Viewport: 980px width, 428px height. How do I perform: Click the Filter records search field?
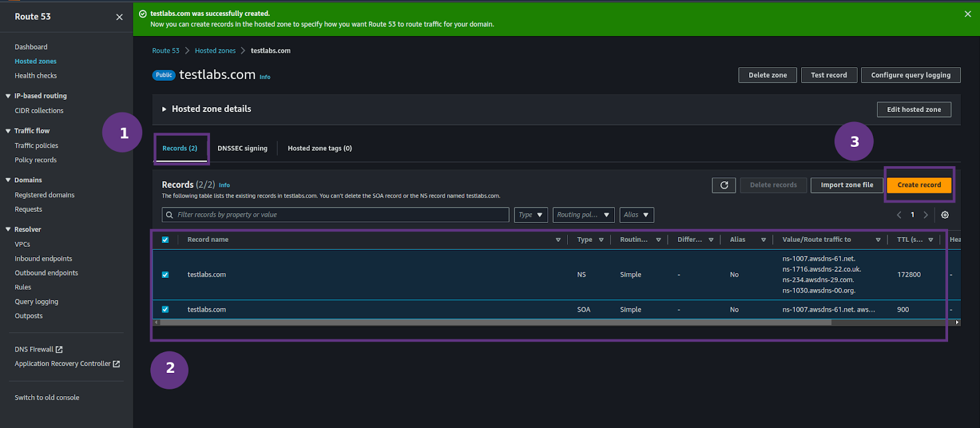pyautogui.click(x=336, y=215)
